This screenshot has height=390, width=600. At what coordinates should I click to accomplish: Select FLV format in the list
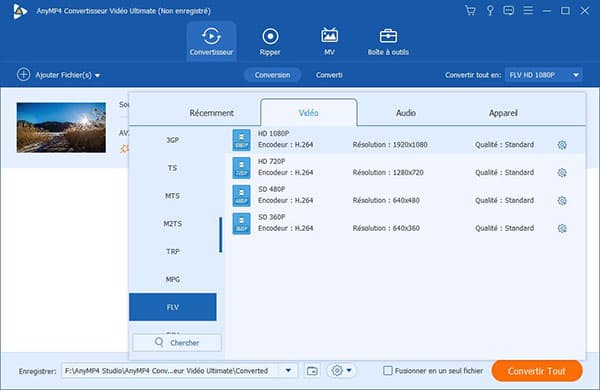173,307
